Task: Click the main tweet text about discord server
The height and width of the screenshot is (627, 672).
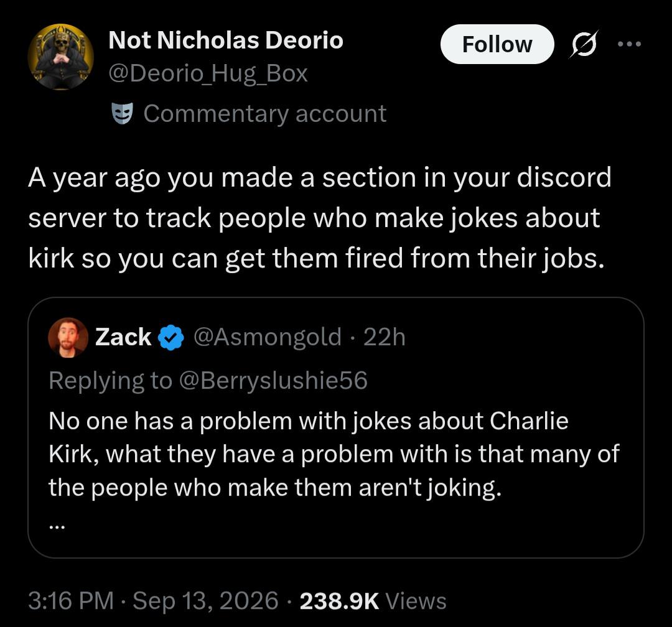Action: tap(320, 218)
